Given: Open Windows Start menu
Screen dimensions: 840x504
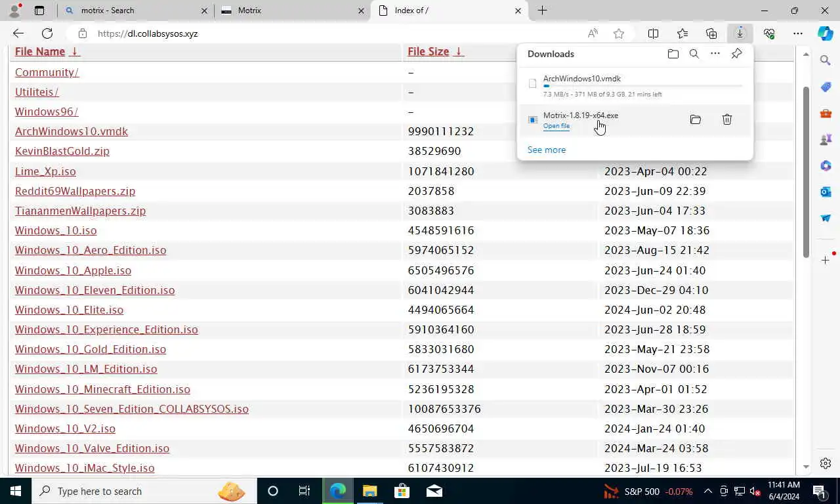Looking at the screenshot, I should click(x=15, y=491).
